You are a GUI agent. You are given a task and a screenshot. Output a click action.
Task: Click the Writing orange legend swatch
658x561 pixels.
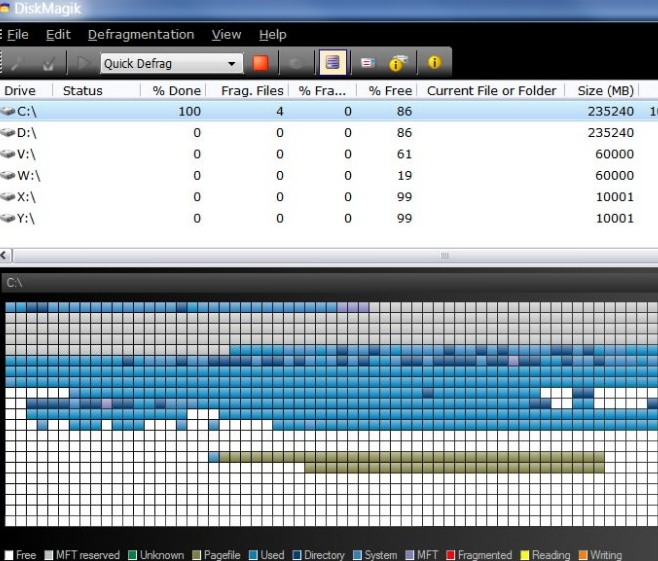tap(583, 555)
